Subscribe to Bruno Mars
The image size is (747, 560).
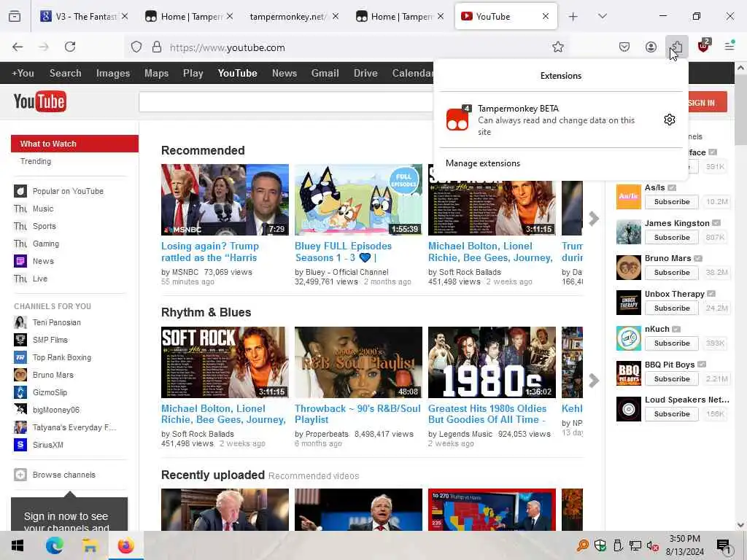(x=672, y=273)
